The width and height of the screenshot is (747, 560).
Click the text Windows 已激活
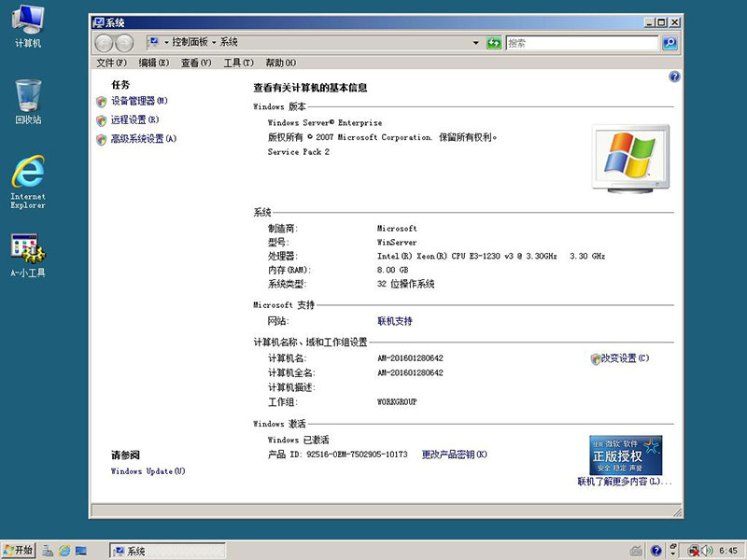(298, 440)
